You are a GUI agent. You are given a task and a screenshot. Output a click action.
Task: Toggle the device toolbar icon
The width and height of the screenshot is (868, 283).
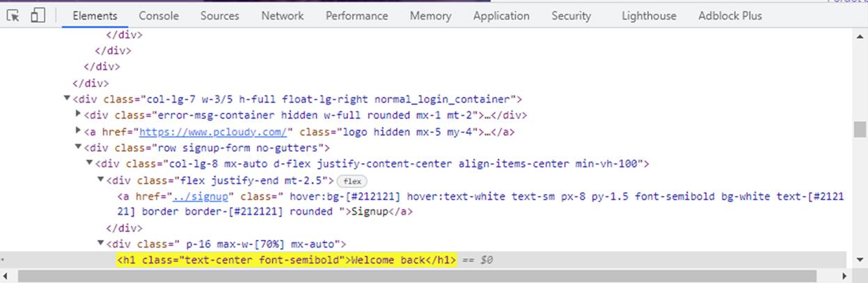pyautogui.click(x=38, y=15)
